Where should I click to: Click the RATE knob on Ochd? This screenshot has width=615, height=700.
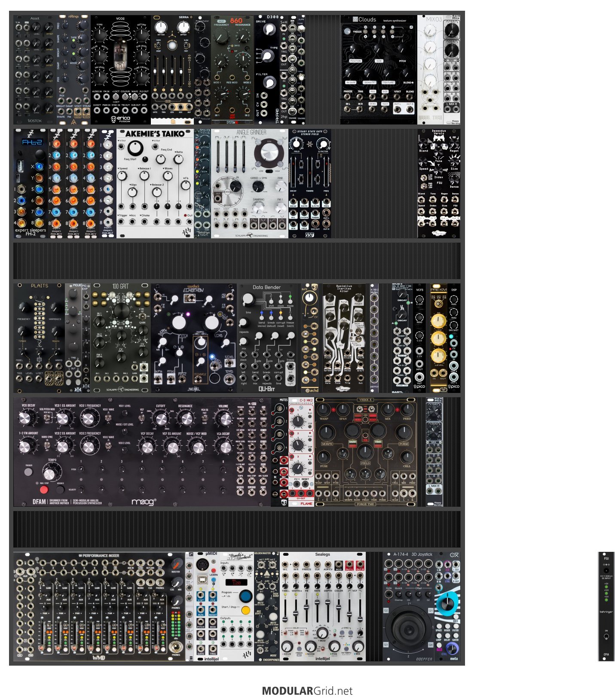tap(309, 298)
